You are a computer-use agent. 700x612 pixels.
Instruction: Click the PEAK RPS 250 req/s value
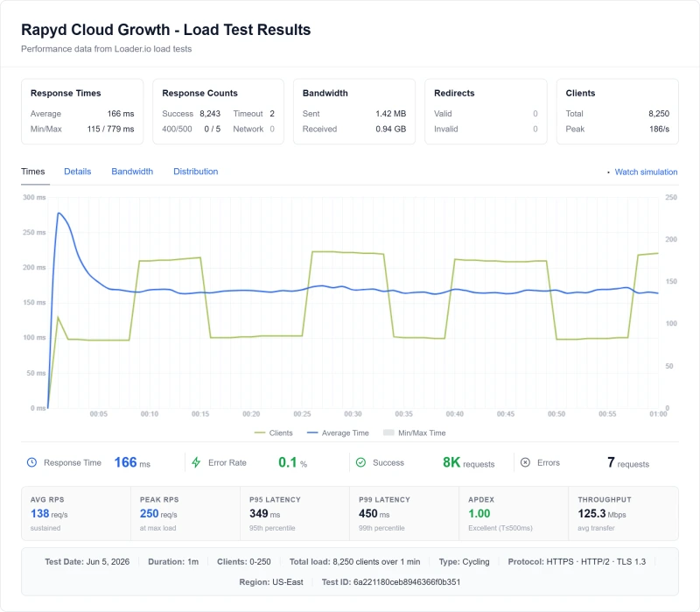(x=158, y=514)
